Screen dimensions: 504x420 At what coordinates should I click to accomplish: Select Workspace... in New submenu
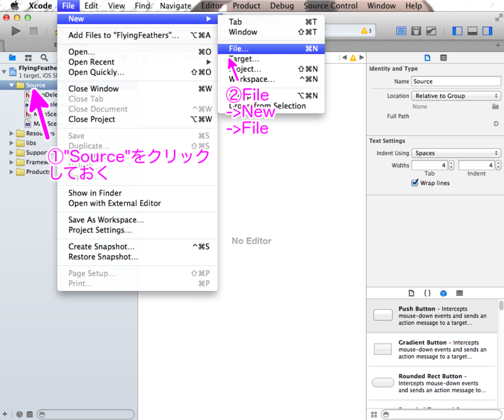click(x=271, y=79)
